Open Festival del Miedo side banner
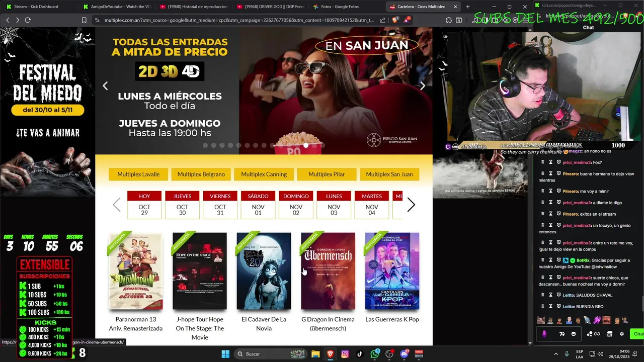Image resolution: width=644 pixels, height=362 pixels. pyautogui.click(x=47, y=113)
